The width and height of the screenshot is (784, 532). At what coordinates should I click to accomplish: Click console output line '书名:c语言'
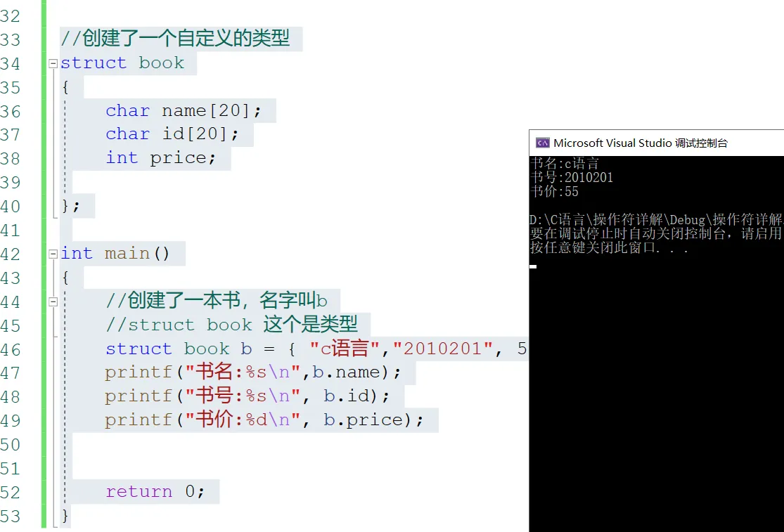[x=565, y=163]
